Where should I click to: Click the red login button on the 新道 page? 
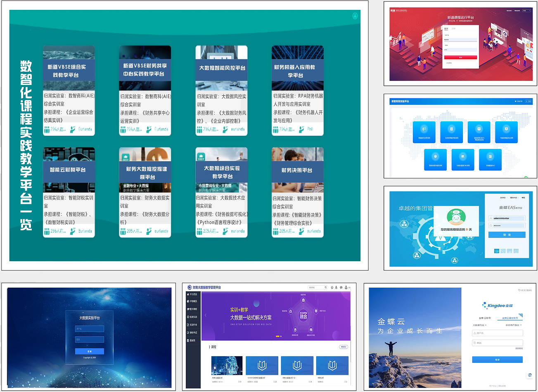(x=460, y=57)
